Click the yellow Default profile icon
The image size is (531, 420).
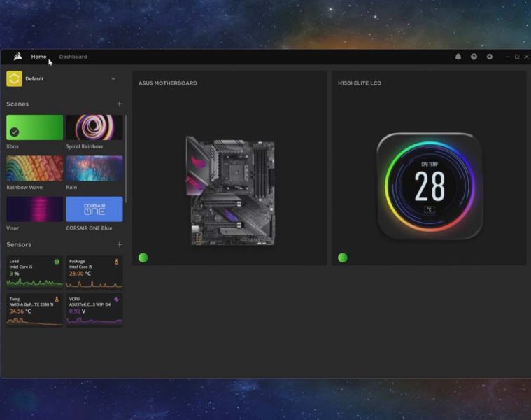[x=14, y=78]
